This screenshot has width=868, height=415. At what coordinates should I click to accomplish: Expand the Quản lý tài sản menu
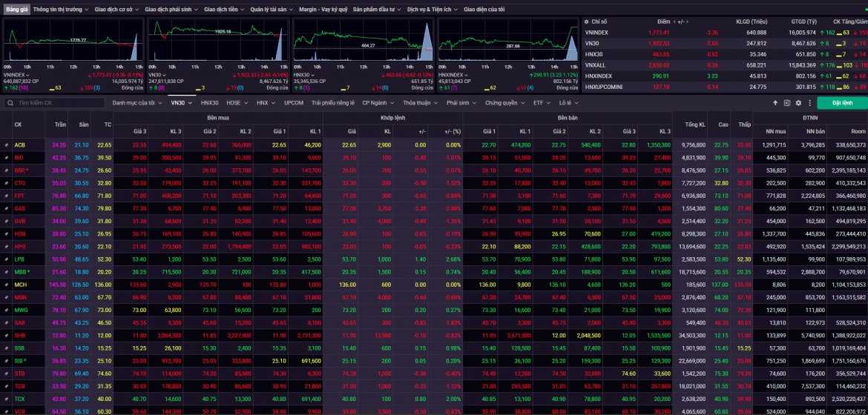[x=272, y=10]
